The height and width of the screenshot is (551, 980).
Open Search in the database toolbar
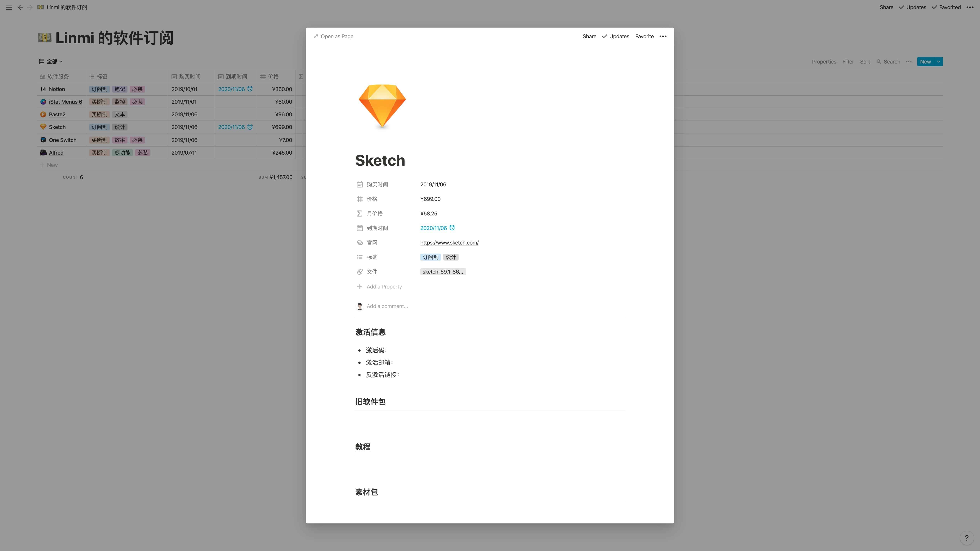tap(888, 62)
